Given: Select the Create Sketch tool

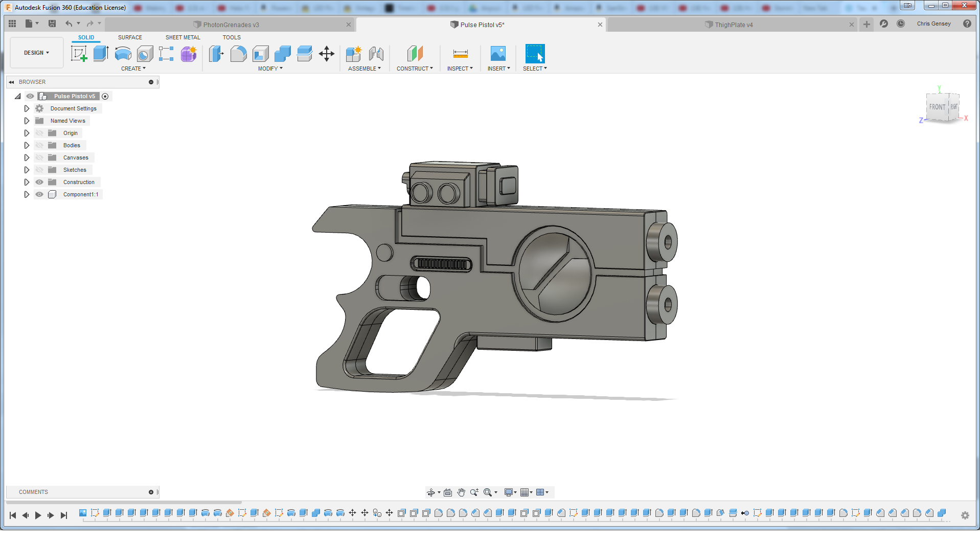Looking at the screenshot, I should click(79, 53).
